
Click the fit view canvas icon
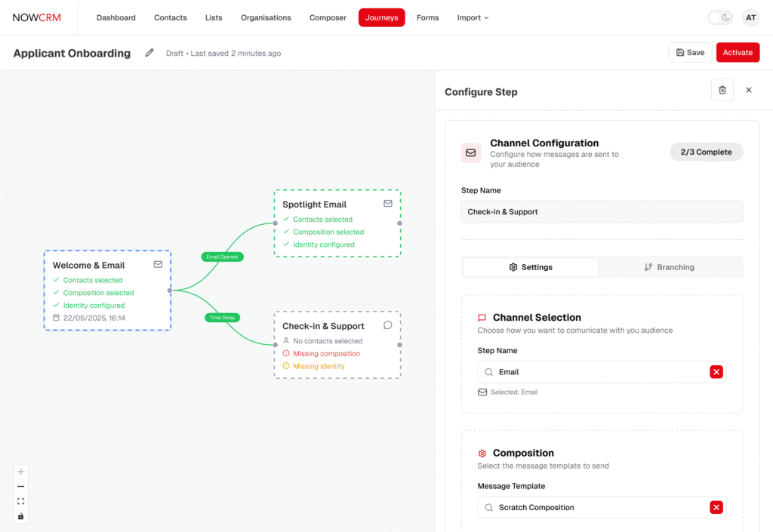coord(20,501)
